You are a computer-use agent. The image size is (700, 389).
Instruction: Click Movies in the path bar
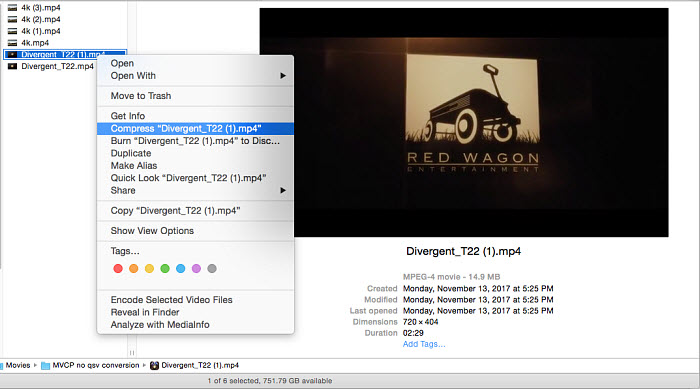pos(18,365)
